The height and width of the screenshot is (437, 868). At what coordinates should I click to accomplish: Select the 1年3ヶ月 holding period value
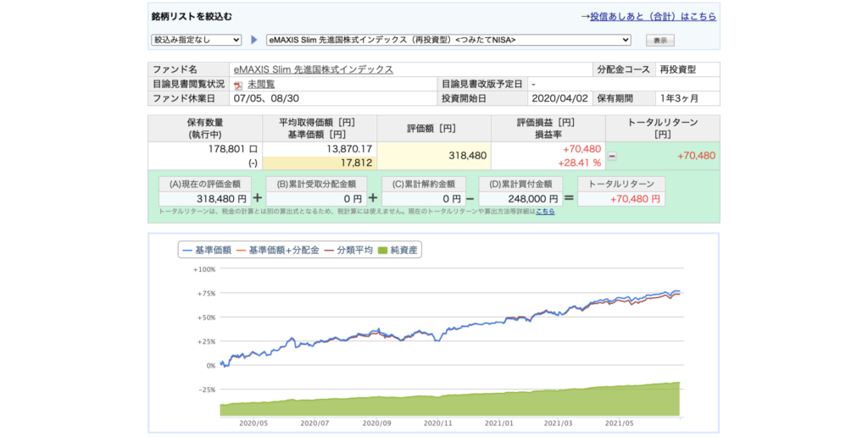679,98
